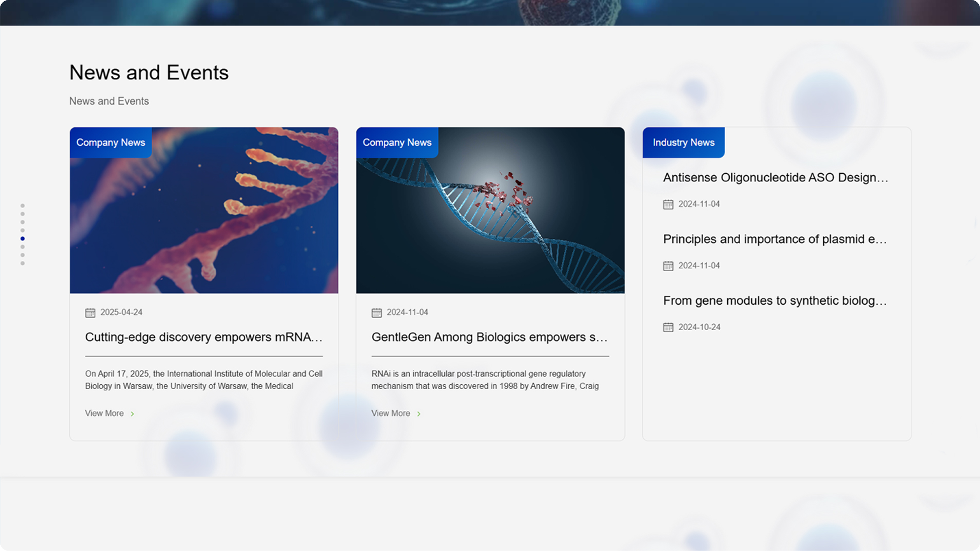This screenshot has height=551, width=980.
Task: Select the last page navigation dot
Action: [23, 263]
